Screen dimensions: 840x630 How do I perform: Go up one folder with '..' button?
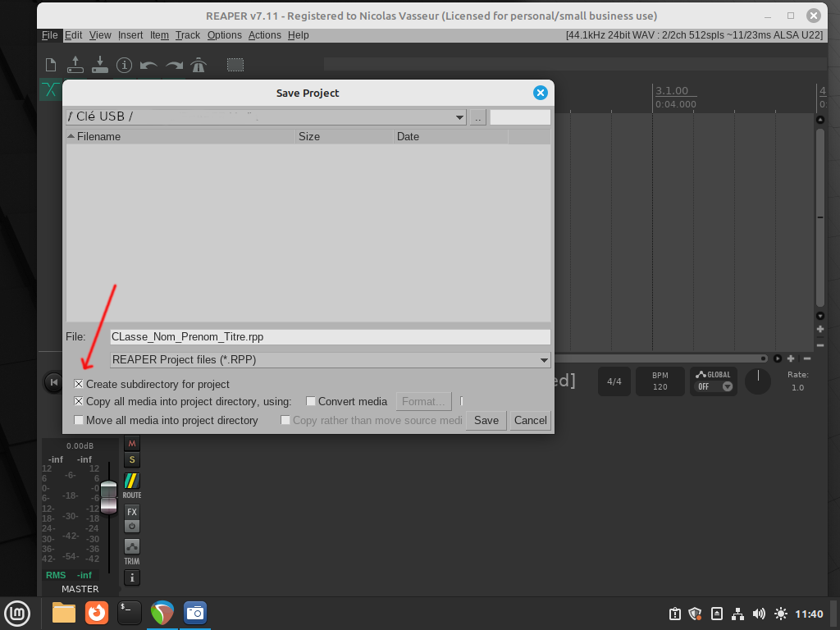tap(478, 117)
